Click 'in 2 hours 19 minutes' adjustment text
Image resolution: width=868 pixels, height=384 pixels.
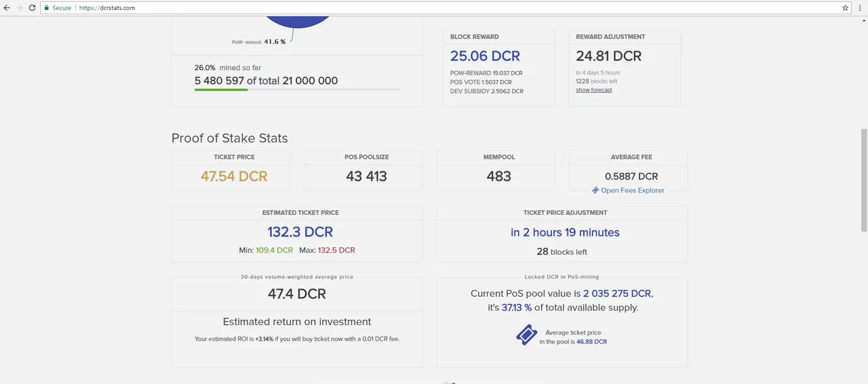pos(565,232)
